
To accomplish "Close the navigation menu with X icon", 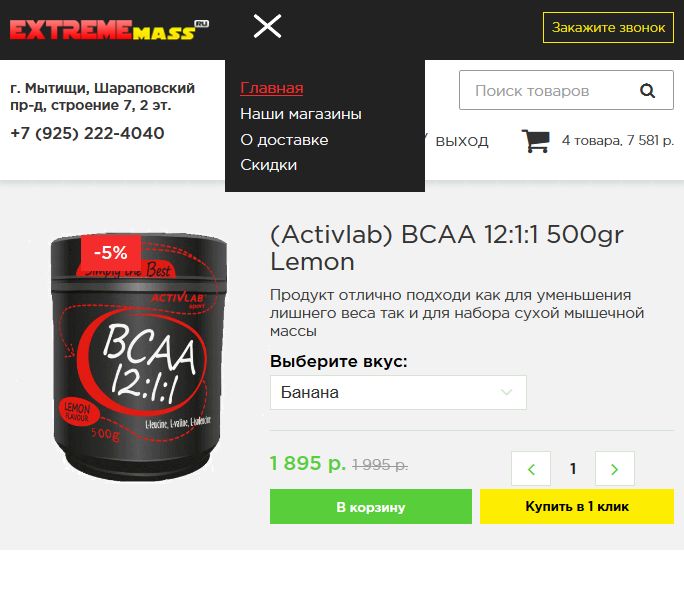I will coord(267,26).
